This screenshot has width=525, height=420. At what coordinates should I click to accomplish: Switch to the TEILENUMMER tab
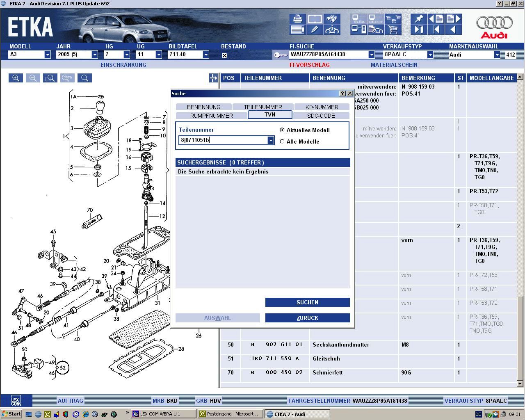(263, 107)
